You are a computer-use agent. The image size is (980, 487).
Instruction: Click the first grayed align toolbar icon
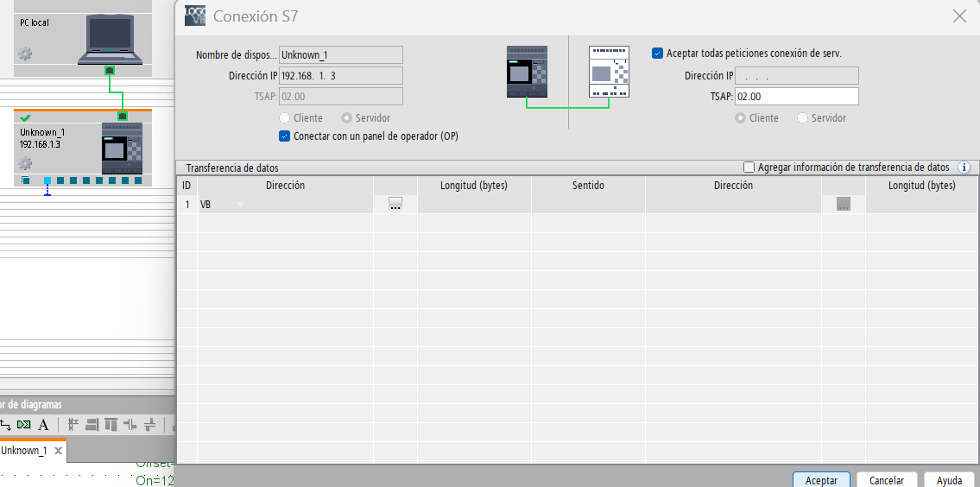point(73,425)
